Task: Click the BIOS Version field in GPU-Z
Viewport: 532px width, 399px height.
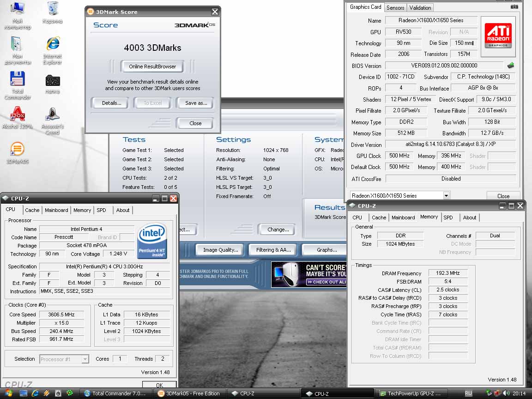Action: (x=444, y=66)
